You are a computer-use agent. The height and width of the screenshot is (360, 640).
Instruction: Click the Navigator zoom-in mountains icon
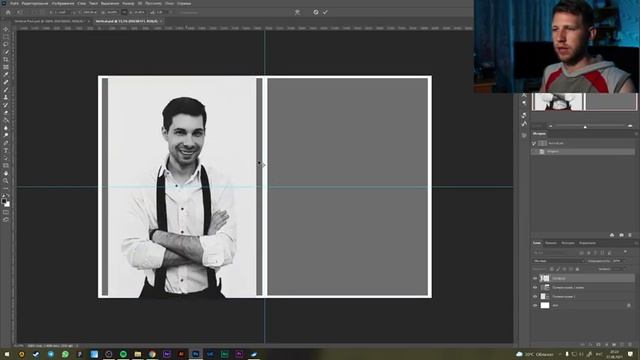point(630,126)
